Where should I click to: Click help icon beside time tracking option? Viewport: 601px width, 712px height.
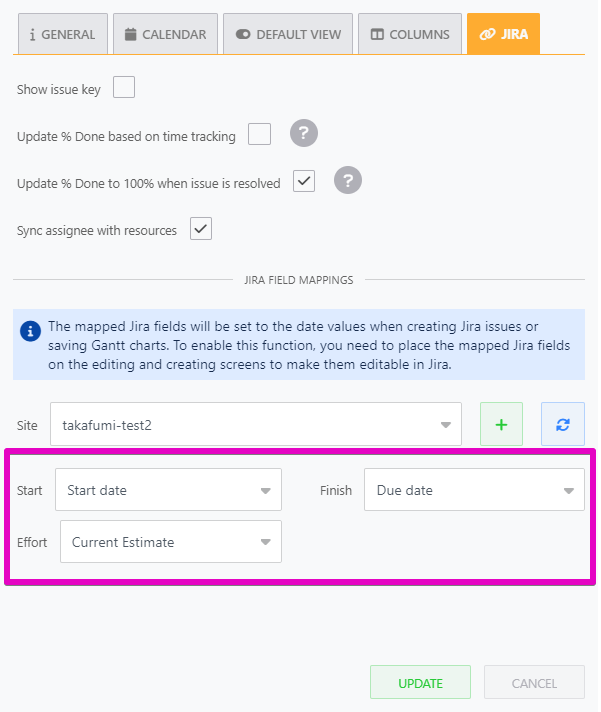pos(304,134)
